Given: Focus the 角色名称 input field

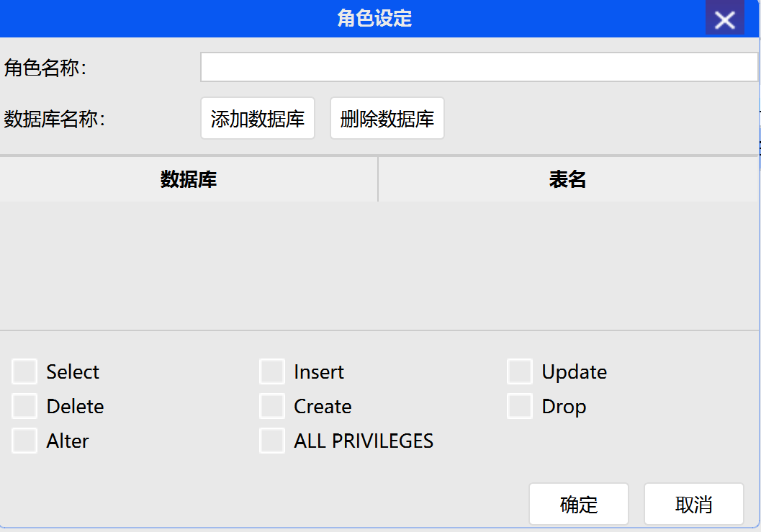Looking at the screenshot, I should point(479,67).
